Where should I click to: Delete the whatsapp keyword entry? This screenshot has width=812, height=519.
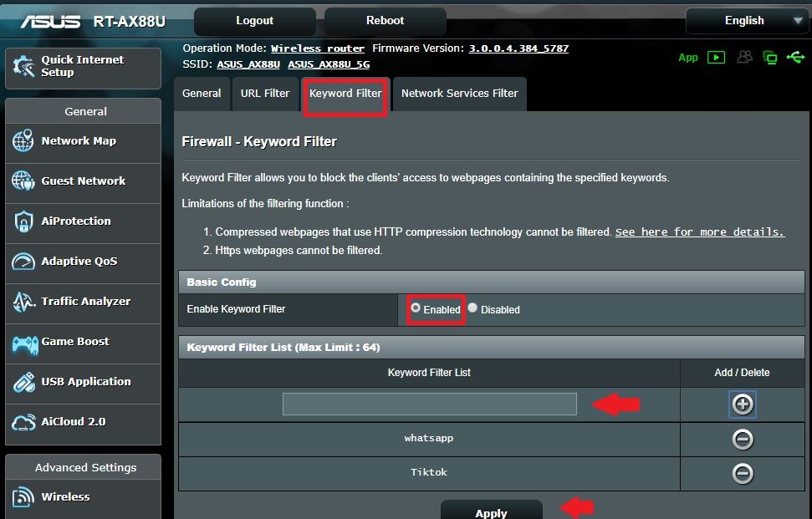[x=742, y=439]
